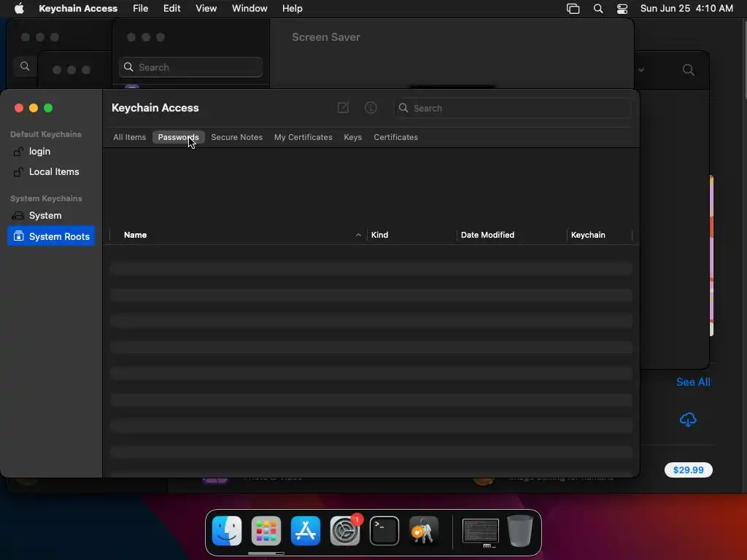This screenshot has width=747, height=560.
Task: Switch to the Secure Notes tab
Action: [237, 137]
